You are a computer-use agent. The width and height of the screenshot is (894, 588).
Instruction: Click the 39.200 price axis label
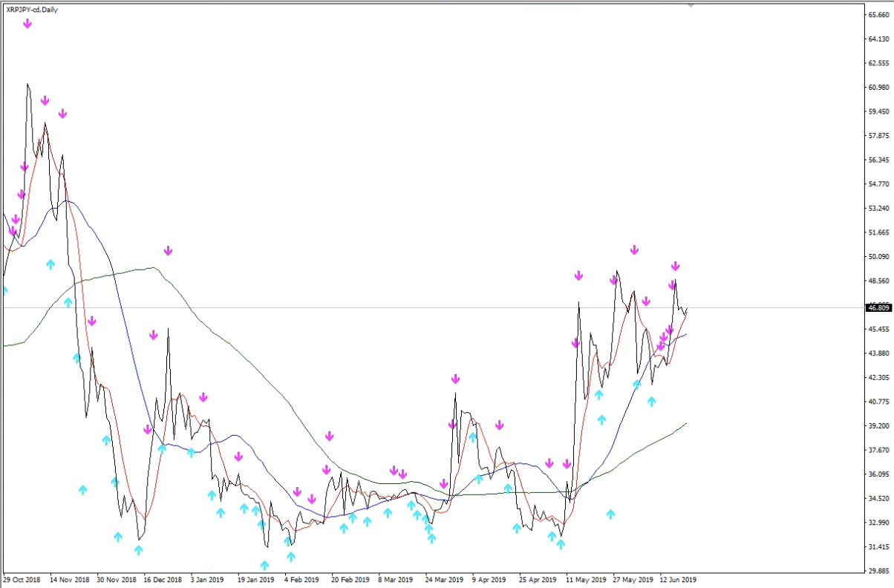point(878,426)
